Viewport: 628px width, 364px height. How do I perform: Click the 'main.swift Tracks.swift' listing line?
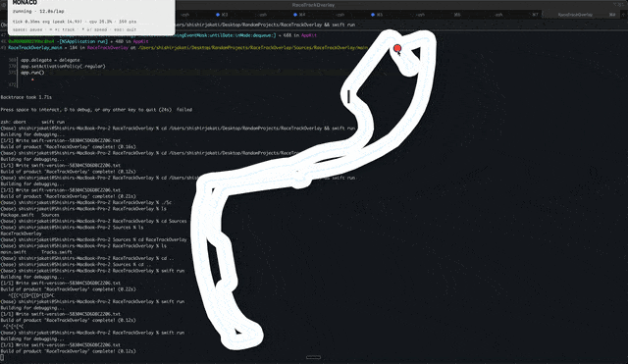(x=36, y=252)
